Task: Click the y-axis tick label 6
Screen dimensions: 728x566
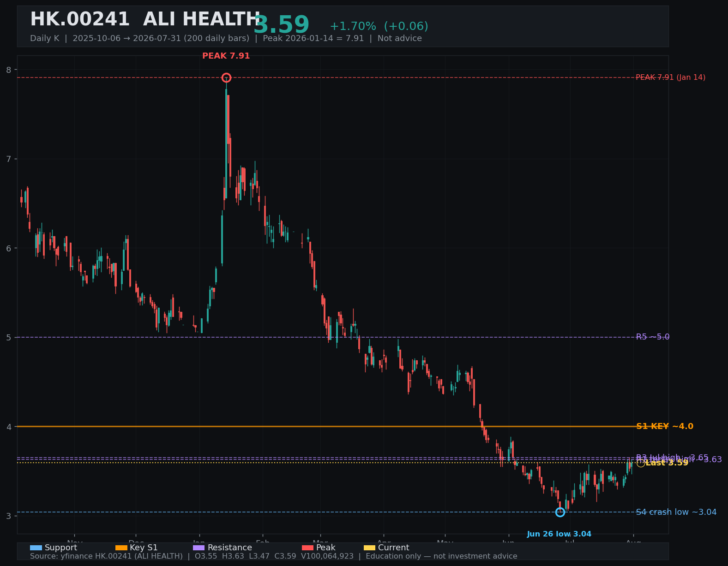Action: tap(9, 248)
